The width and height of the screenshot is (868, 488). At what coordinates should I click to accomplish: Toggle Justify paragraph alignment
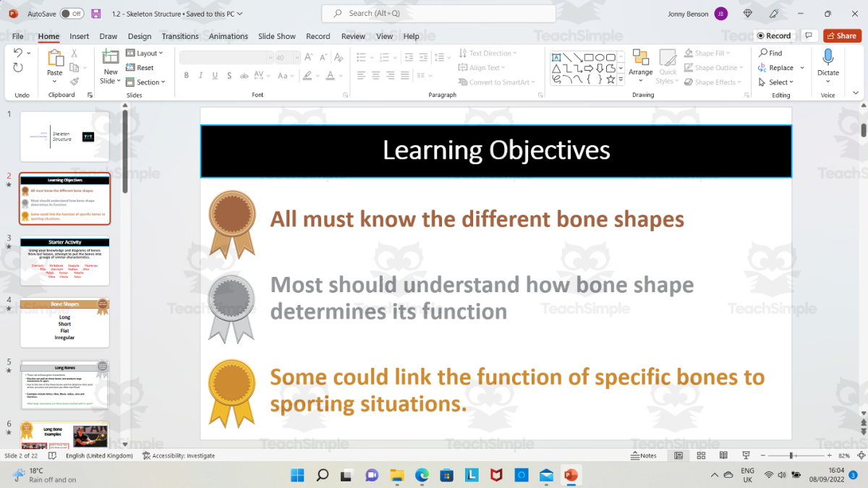tap(407, 75)
